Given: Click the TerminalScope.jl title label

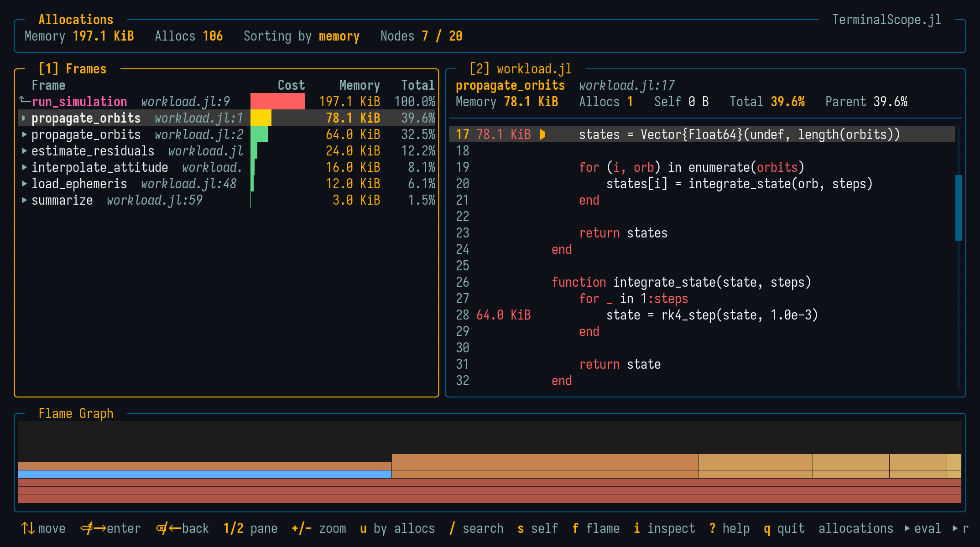Looking at the screenshot, I should click(886, 20).
